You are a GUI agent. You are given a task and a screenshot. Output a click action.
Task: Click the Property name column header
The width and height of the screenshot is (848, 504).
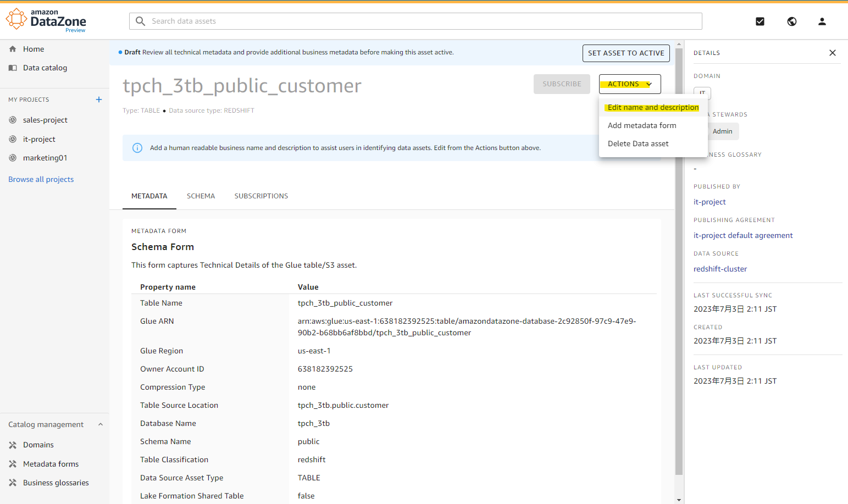point(168,287)
